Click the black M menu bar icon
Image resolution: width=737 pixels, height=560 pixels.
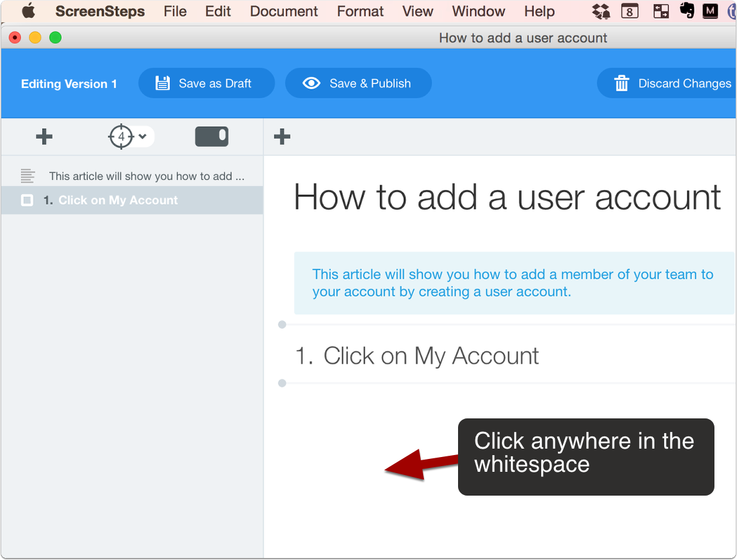click(710, 12)
